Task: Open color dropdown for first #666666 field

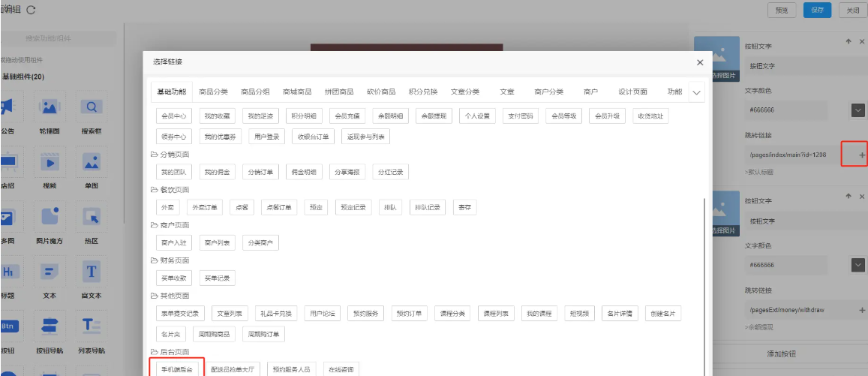Action: click(857, 110)
